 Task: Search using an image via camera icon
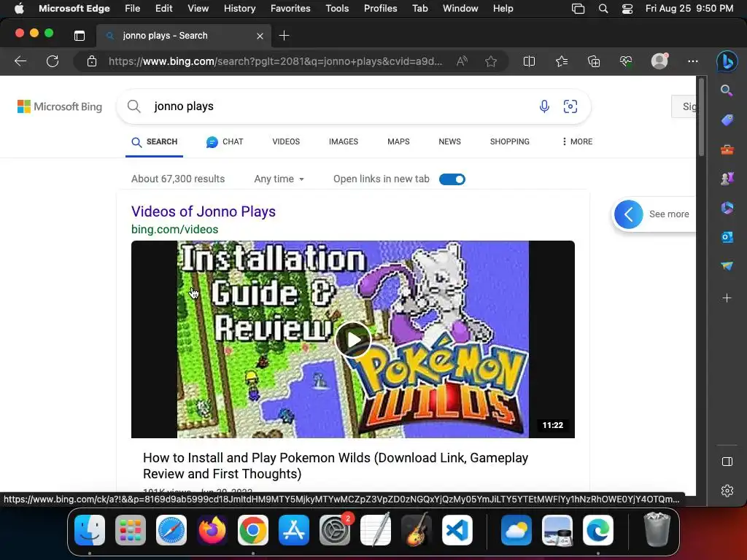pyautogui.click(x=570, y=106)
